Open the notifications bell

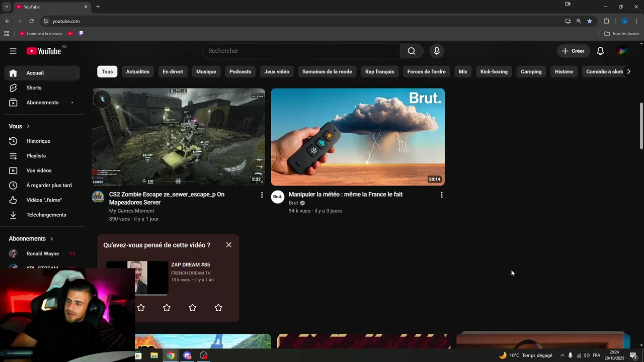[x=600, y=51]
